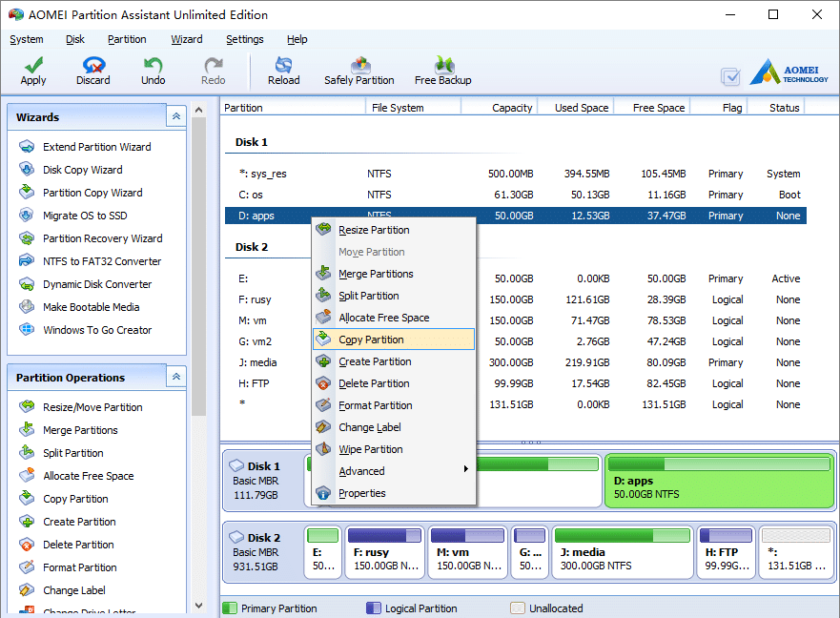Select the J: media partition bar
The height and width of the screenshot is (618, 840).
coord(623,550)
